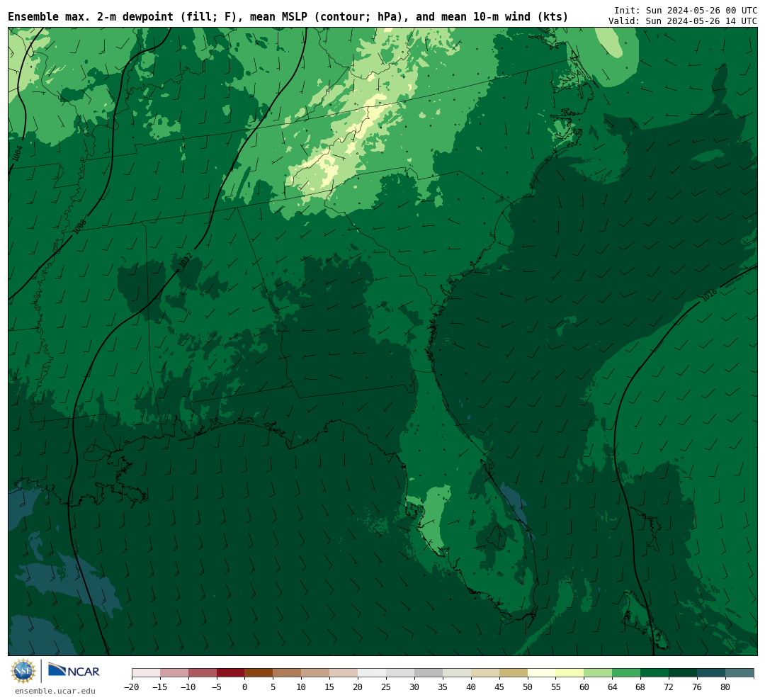Click the colorbar swatch between -15 and -10
765x700 pixels.
point(174,672)
